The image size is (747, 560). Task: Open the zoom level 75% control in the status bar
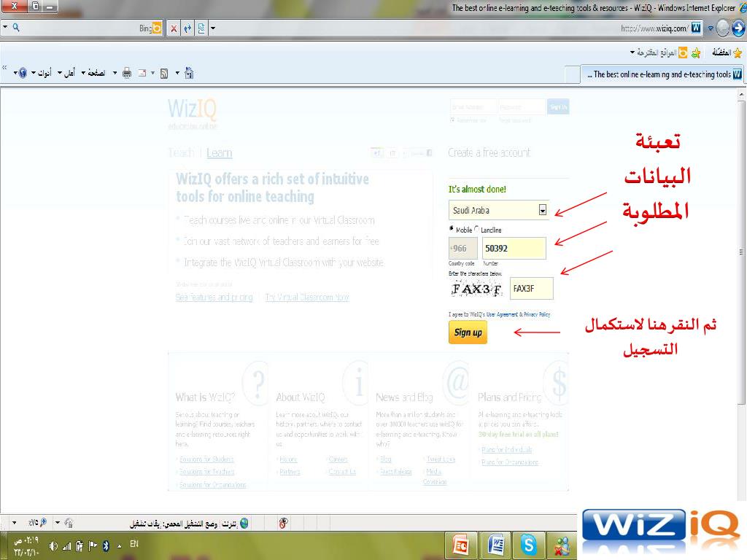coord(37,522)
